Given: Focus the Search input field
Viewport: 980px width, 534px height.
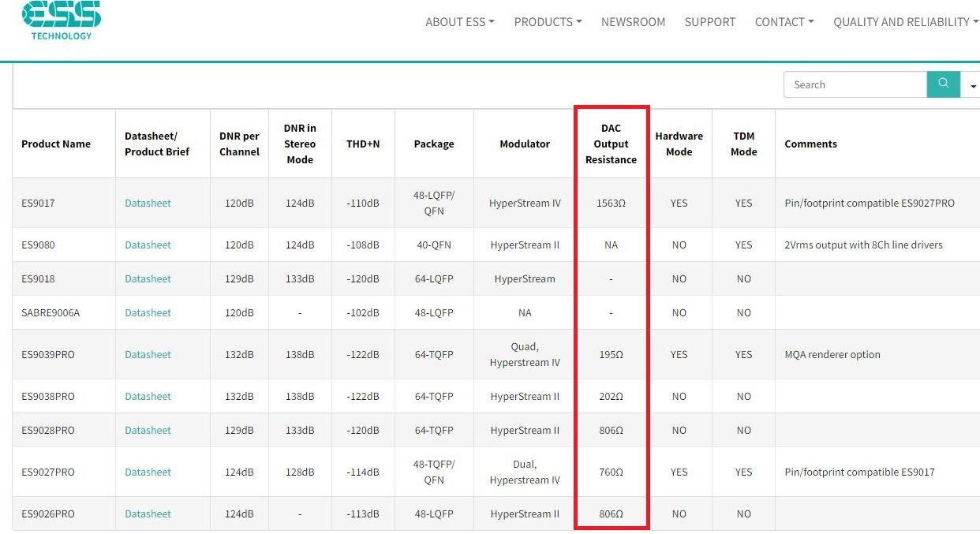Looking at the screenshot, I should (855, 84).
